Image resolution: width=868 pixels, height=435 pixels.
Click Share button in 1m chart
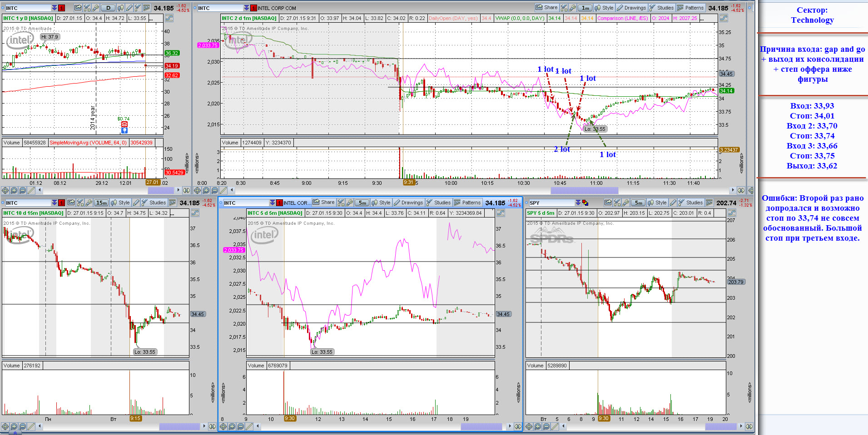click(x=546, y=7)
